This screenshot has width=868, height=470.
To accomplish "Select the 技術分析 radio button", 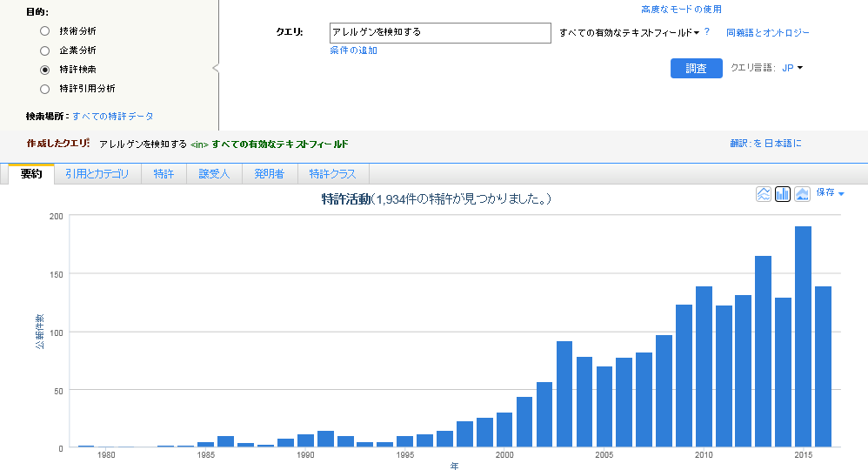I will click(x=45, y=31).
